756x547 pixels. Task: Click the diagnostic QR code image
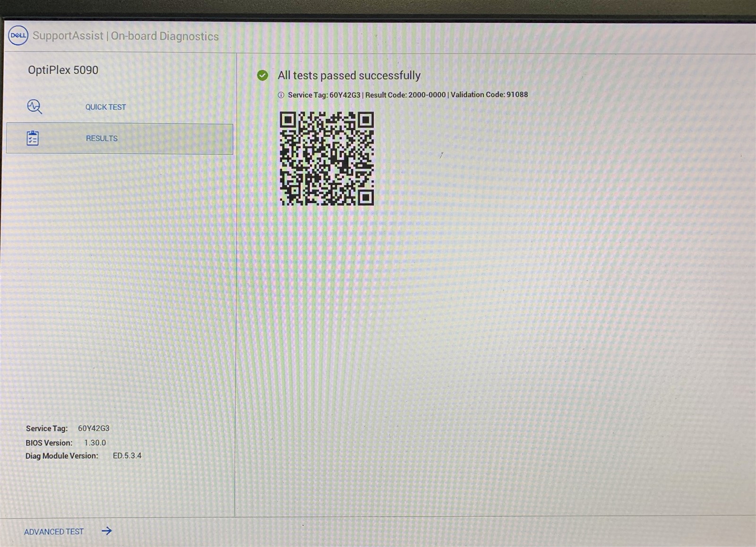pyautogui.click(x=326, y=158)
